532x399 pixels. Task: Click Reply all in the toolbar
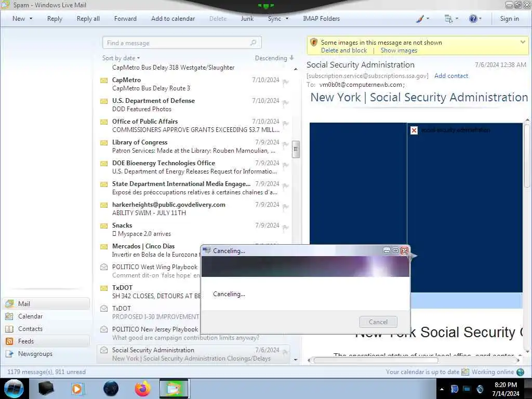coord(88,19)
